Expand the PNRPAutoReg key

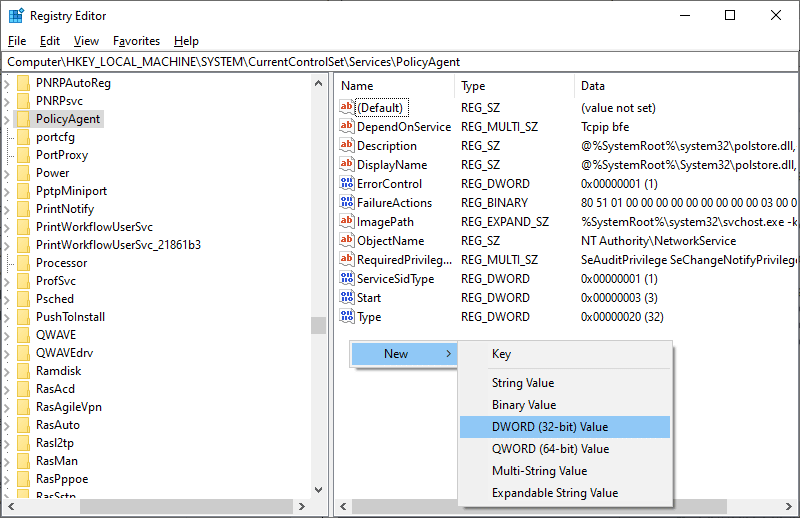[7, 84]
